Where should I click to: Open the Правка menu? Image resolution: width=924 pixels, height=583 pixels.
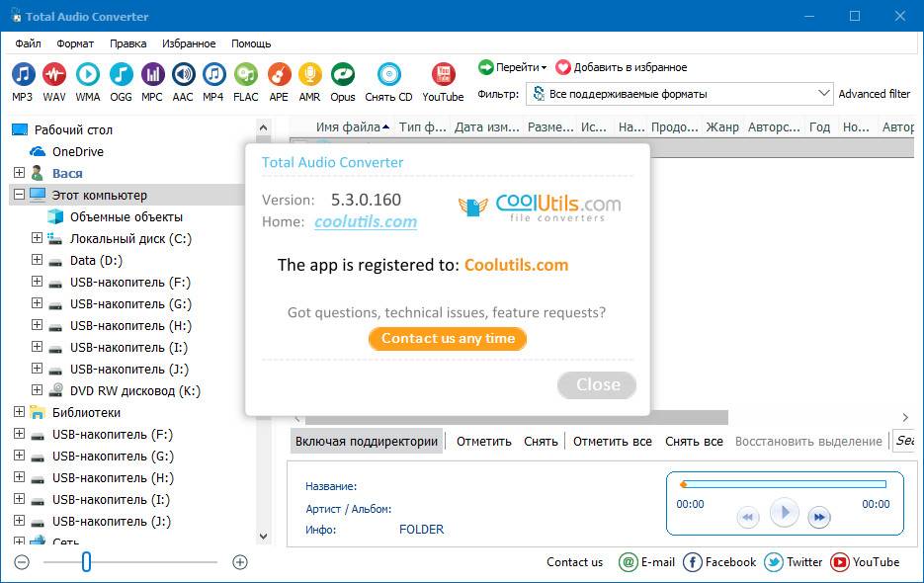coord(127,43)
